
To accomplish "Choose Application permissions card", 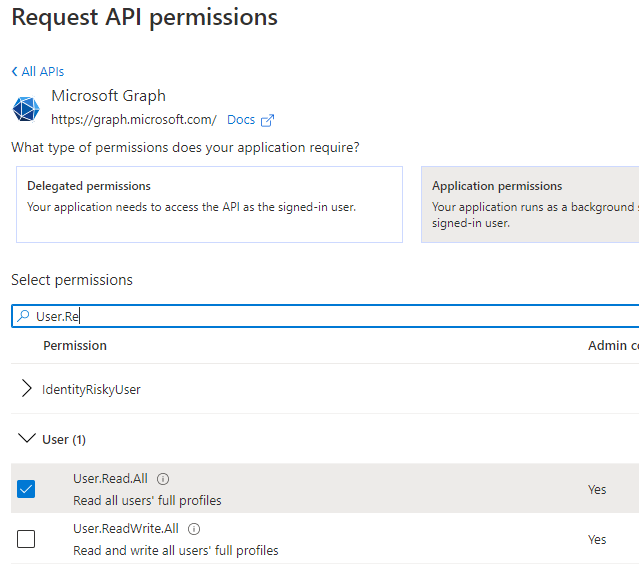I will click(530, 204).
